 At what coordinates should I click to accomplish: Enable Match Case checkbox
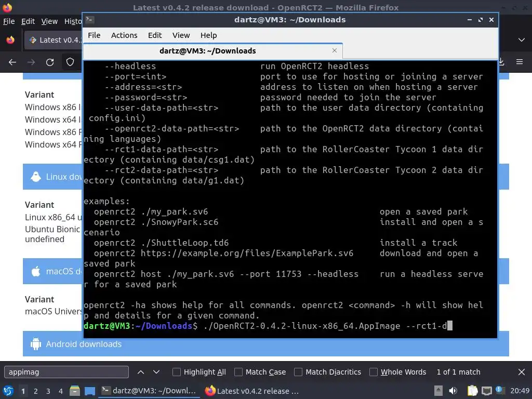point(238,372)
